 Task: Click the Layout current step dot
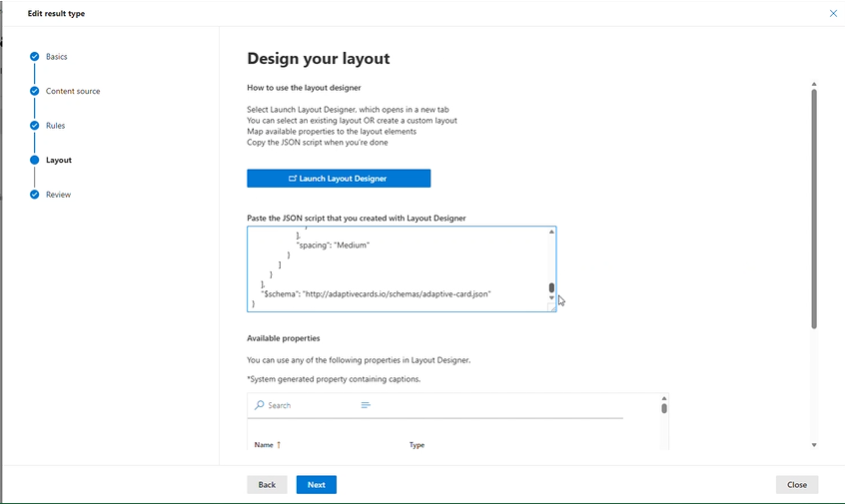pos(35,160)
